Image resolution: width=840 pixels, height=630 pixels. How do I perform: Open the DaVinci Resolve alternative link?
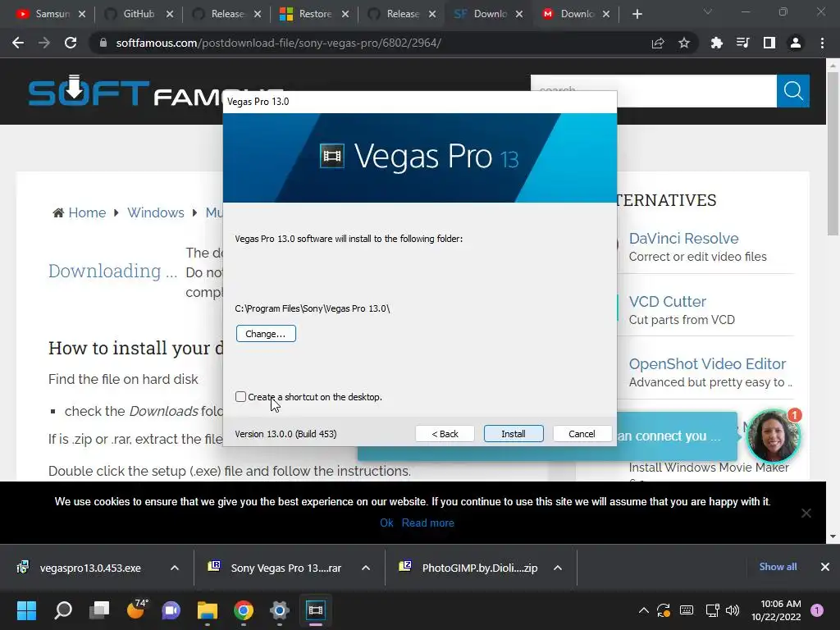(x=683, y=239)
